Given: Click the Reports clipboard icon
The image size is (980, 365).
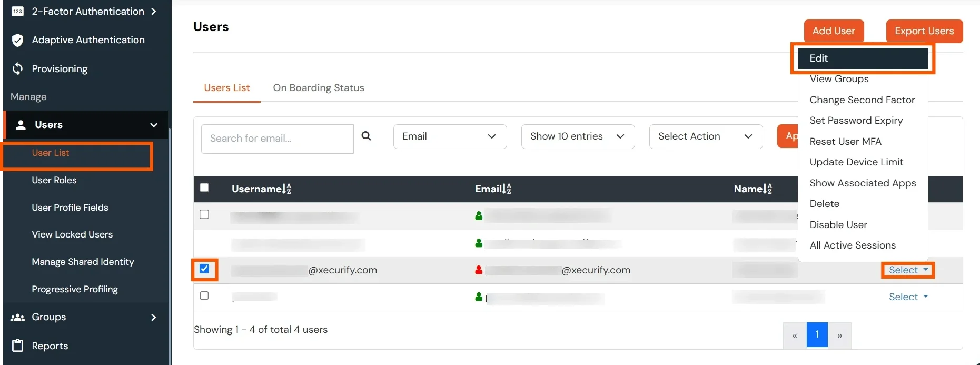Looking at the screenshot, I should 17,346.
